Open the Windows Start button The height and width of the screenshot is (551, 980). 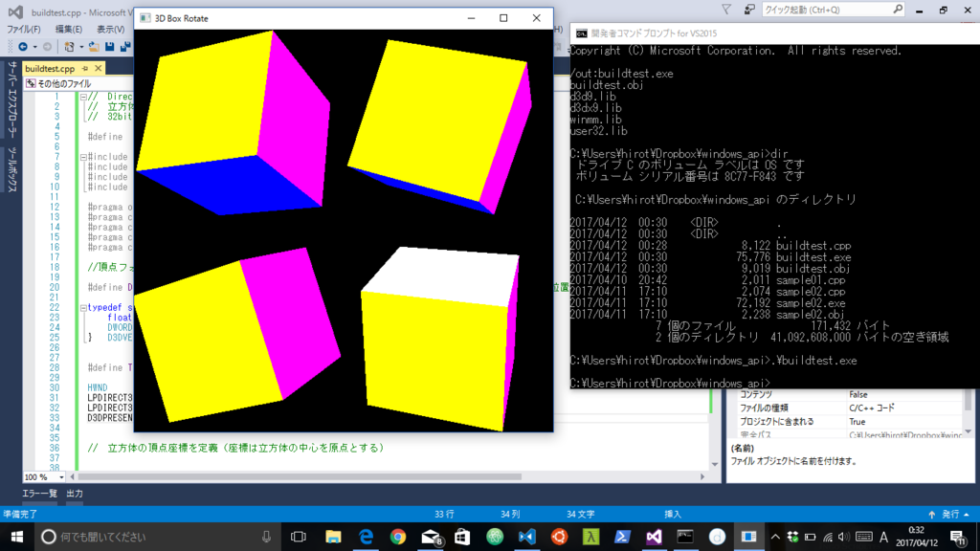[17, 537]
